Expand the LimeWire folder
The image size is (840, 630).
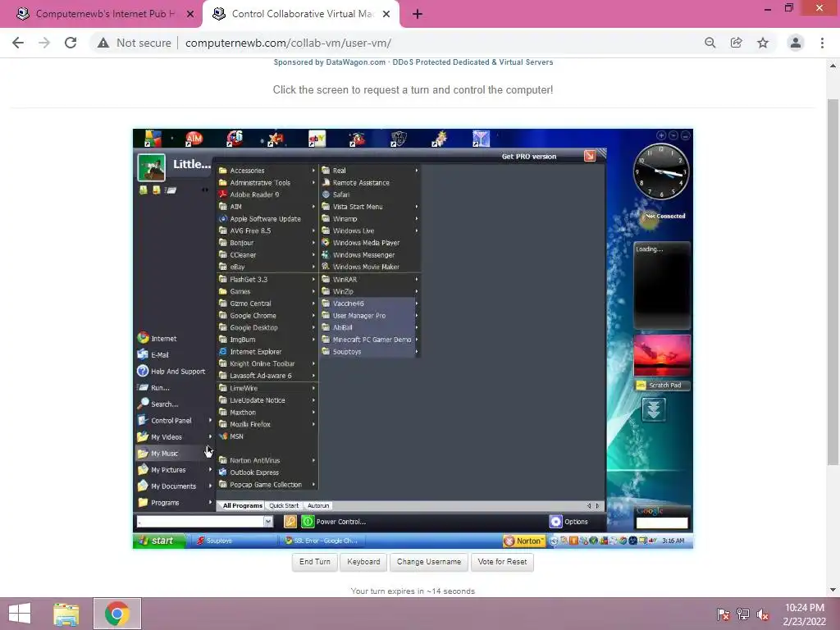click(x=267, y=388)
